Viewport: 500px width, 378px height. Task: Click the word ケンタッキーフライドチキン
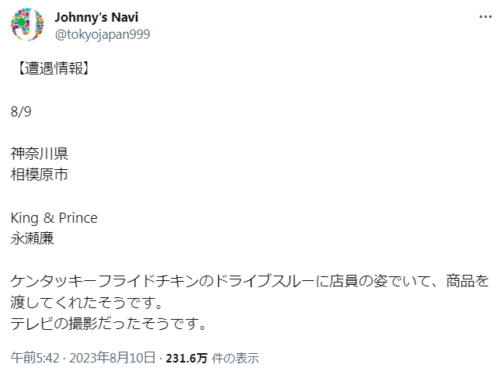104,281
